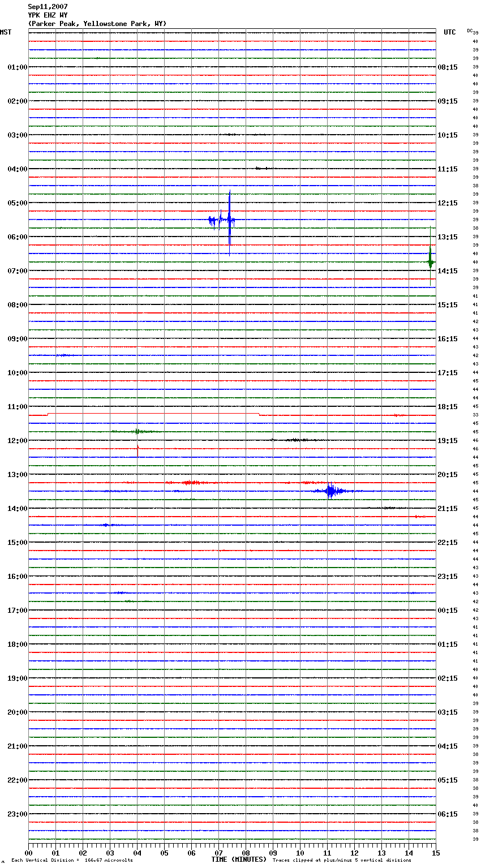Click the 06:15 UTC time label
481x868 pixels.
pyautogui.click(x=448, y=814)
